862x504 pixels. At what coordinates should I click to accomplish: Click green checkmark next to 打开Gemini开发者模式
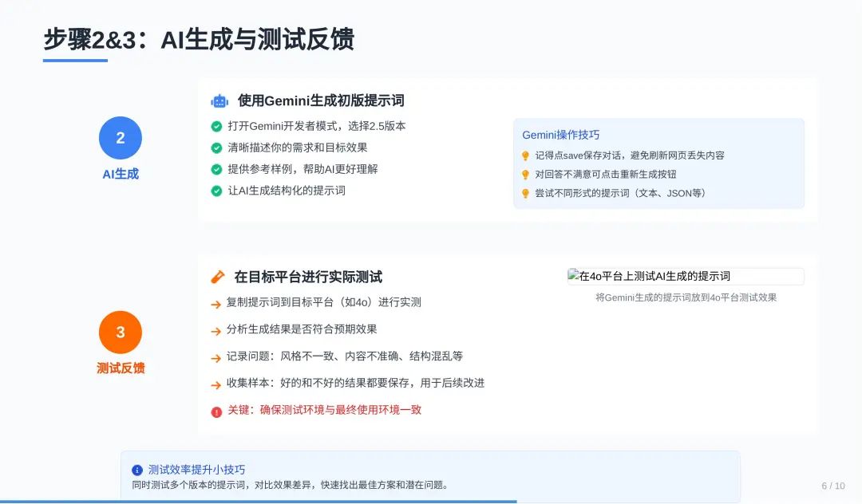click(x=216, y=126)
